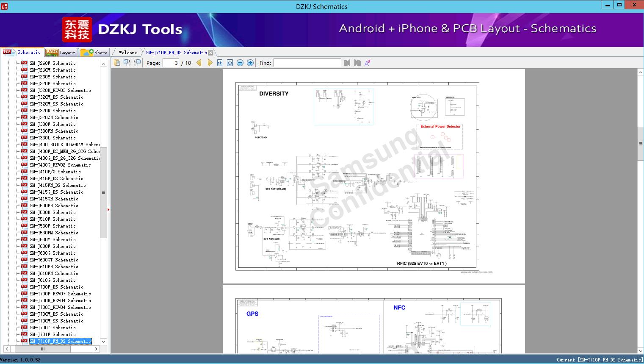Viewport: 644px width, 364px height.
Task: Fit the page to width
Action: click(x=220, y=63)
